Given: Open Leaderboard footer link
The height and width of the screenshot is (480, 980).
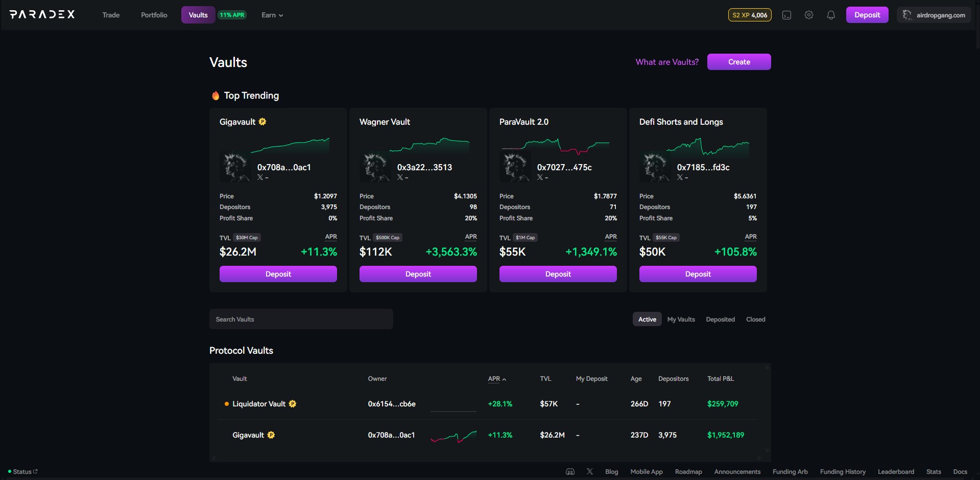Looking at the screenshot, I should (x=896, y=472).
